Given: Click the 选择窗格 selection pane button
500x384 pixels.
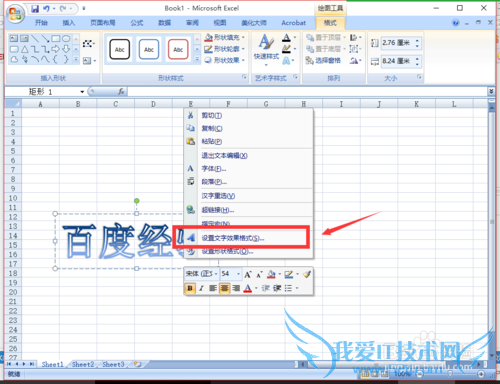Looking at the screenshot, I should [323, 60].
